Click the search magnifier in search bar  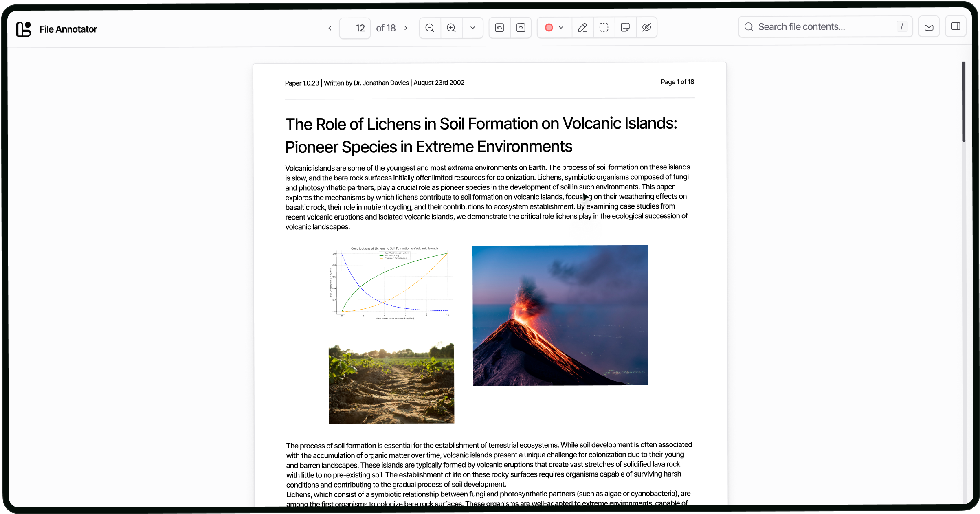pyautogui.click(x=749, y=26)
